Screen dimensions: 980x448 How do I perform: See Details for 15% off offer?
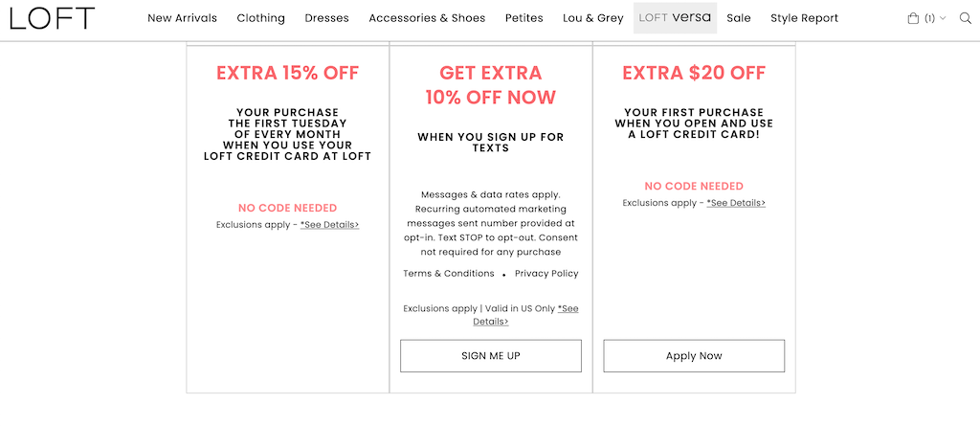[x=329, y=224]
